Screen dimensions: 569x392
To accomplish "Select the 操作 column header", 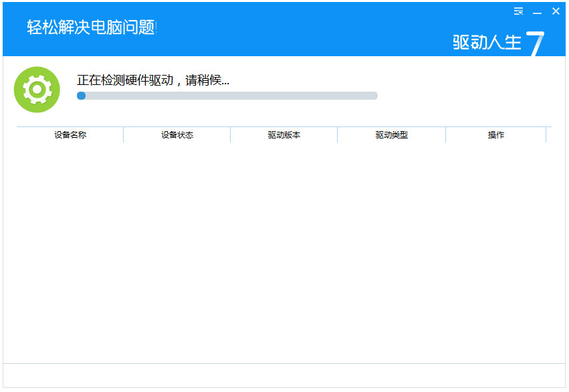I will pyautogui.click(x=495, y=134).
